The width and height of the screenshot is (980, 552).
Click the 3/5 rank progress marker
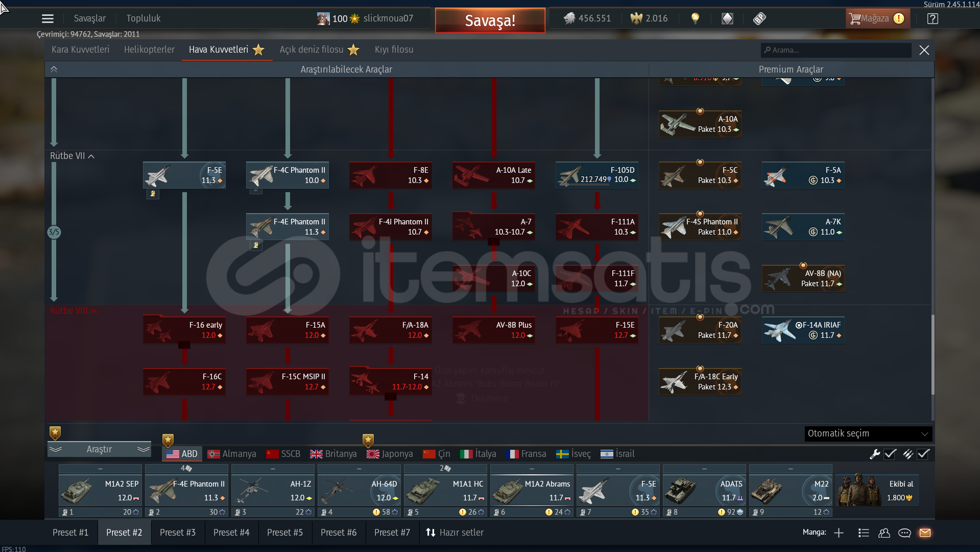click(54, 232)
